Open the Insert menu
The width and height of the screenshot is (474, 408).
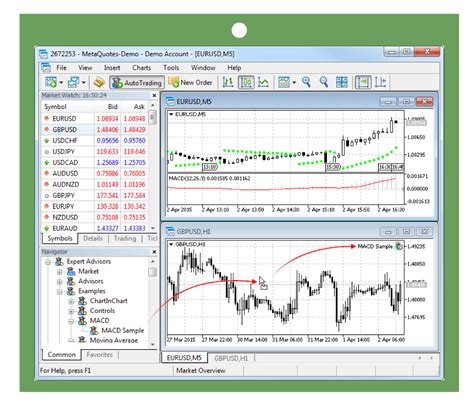(x=112, y=68)
